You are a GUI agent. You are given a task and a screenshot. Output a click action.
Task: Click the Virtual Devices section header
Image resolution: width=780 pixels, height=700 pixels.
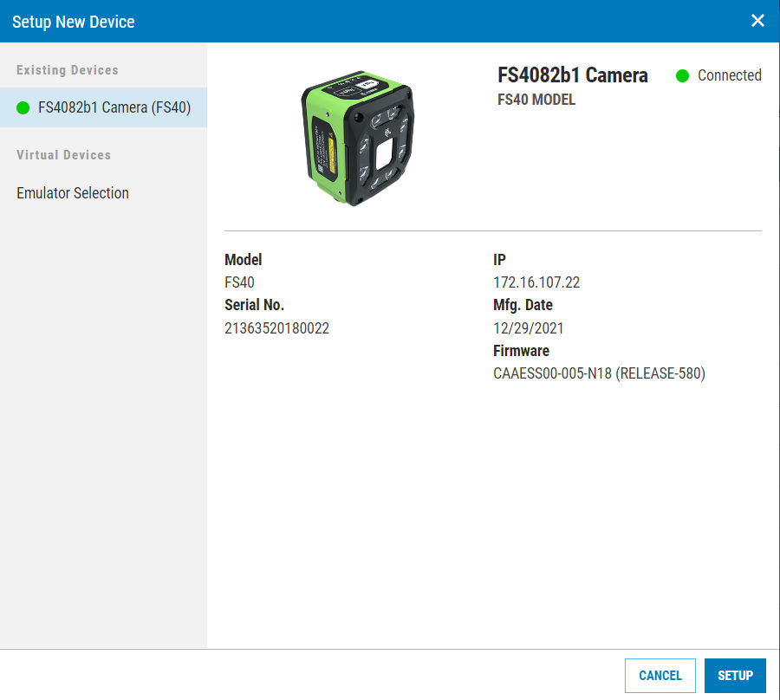point(63,155)
